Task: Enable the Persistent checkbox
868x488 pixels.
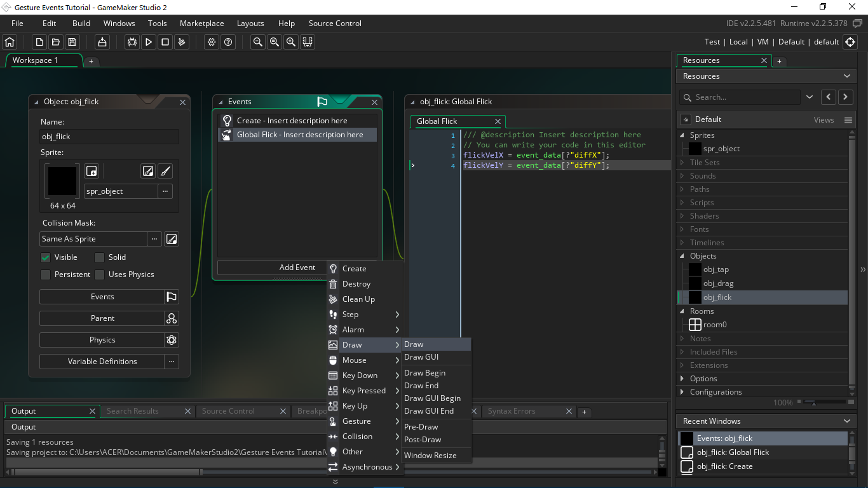Action: pos(45,274)
